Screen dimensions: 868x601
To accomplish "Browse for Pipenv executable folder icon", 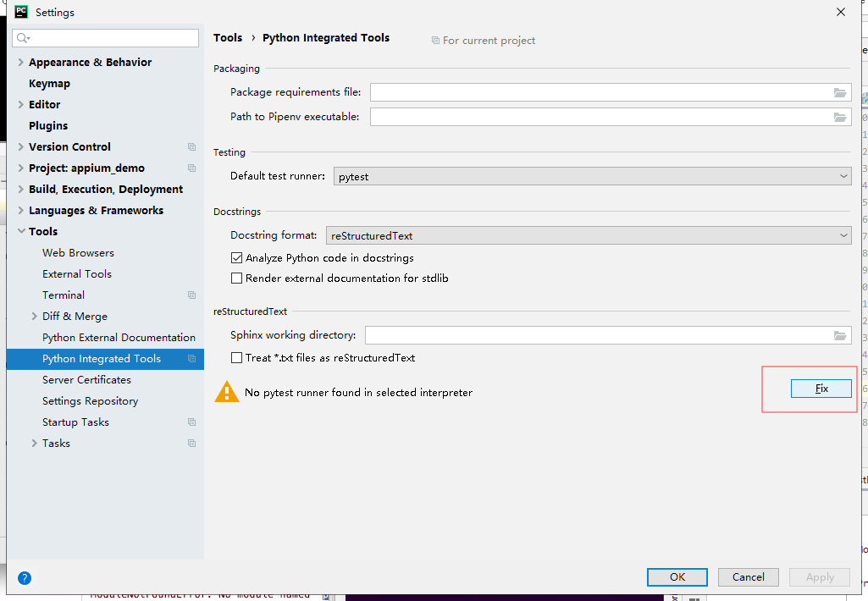I will pos(839,117).
